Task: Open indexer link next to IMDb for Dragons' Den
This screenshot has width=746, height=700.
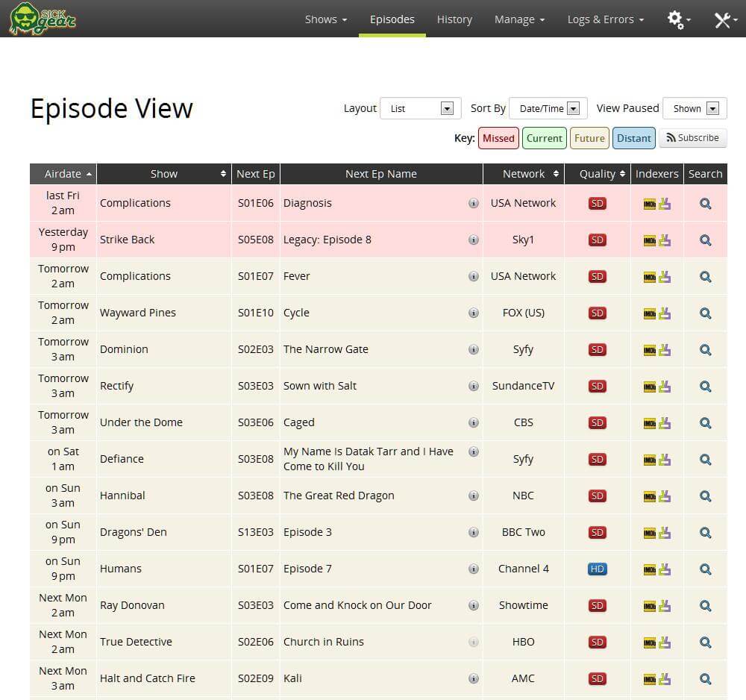Action: (x=665, y=533)
